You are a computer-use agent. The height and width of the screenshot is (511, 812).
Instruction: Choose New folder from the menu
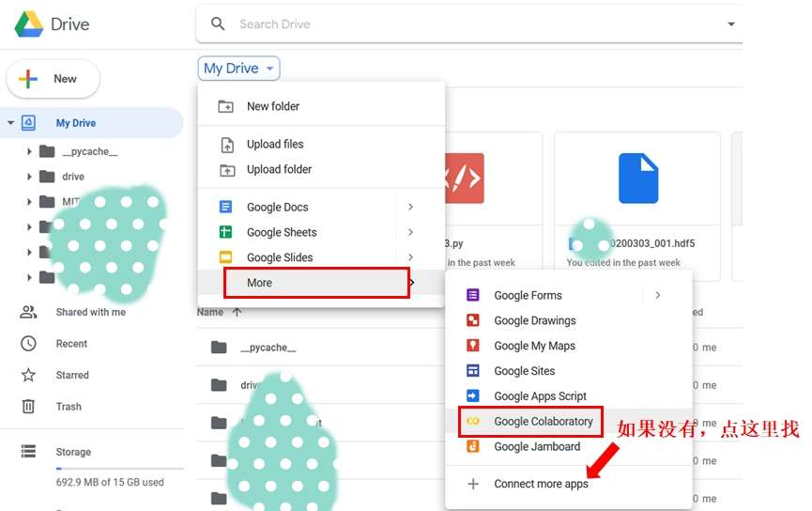tap(321, 106)
